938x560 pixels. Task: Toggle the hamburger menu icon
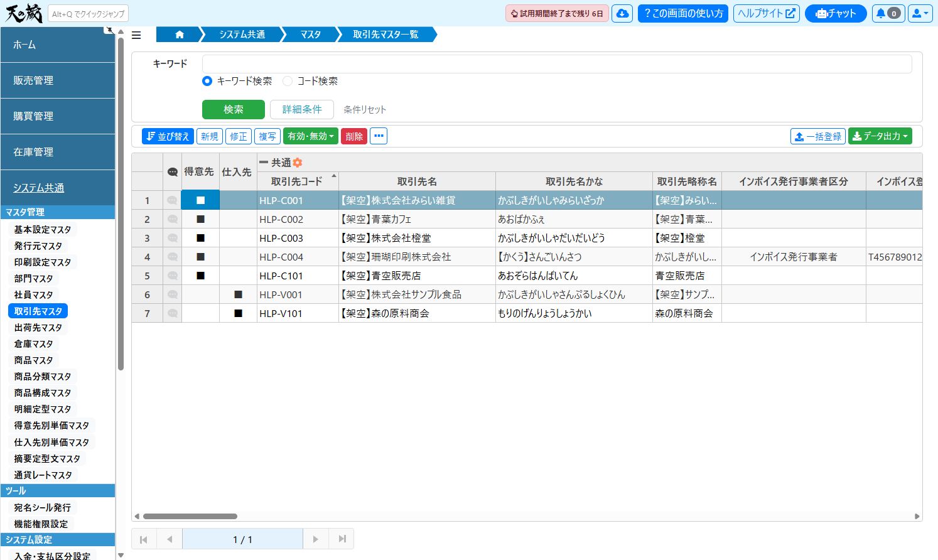tap(136, 35)
